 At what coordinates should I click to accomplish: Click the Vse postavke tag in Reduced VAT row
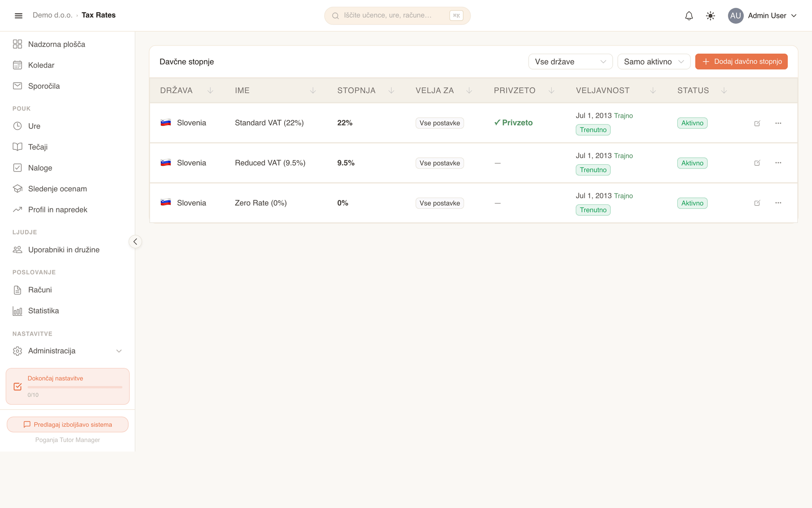pyautogui.click(x=440, y=163)
